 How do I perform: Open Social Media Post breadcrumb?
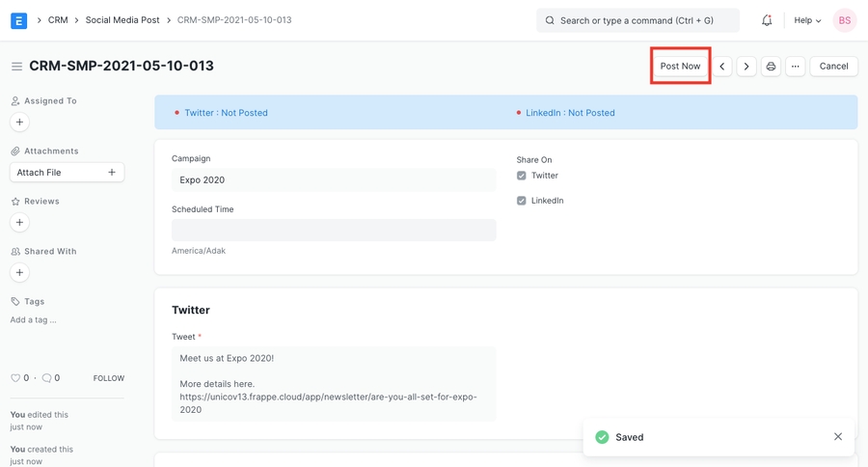(x=122, y=20)
